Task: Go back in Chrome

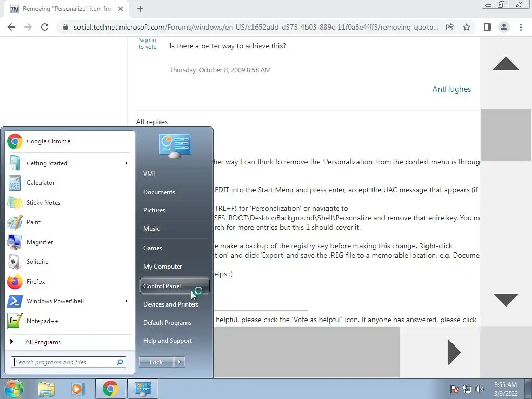Action: coord(11,27)
